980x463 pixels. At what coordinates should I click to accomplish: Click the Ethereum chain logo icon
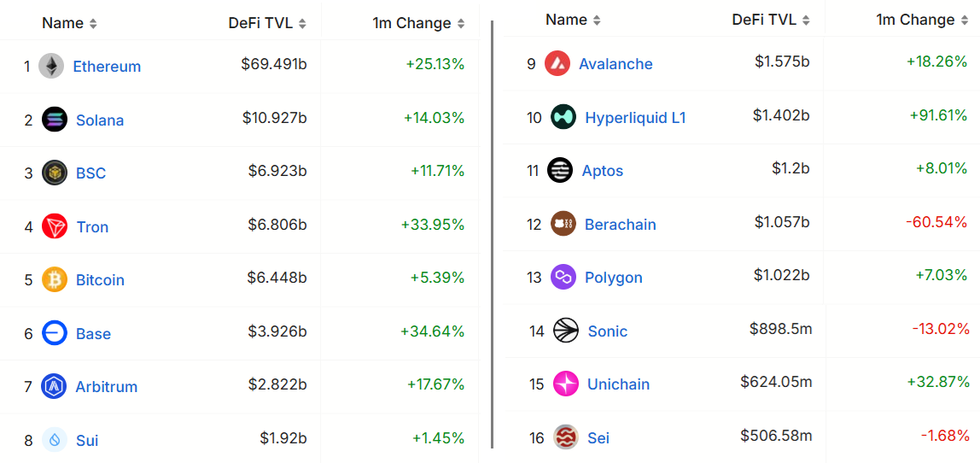(x=51, y=67)
